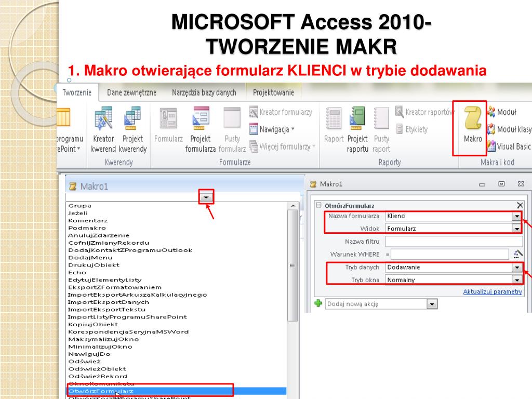This screenshot has height=399, width=532.
Task: Click green plus add action icon
Action: click(318, 303)
